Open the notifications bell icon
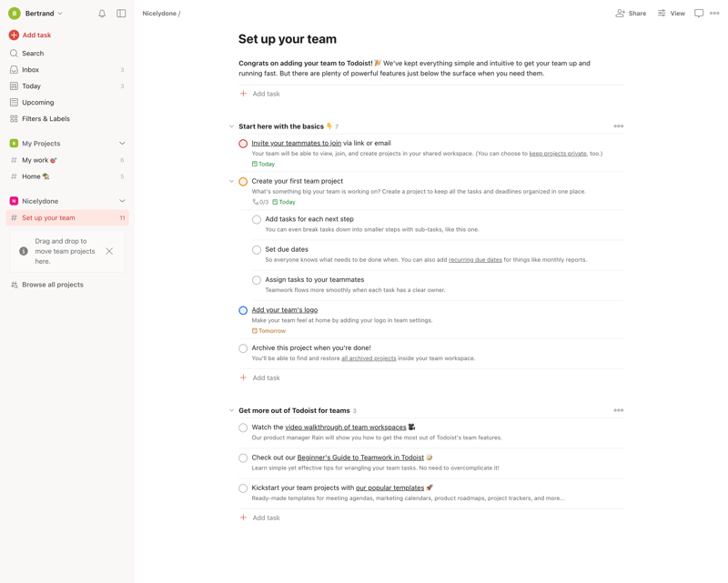728x583 pixels. [100, 13]
